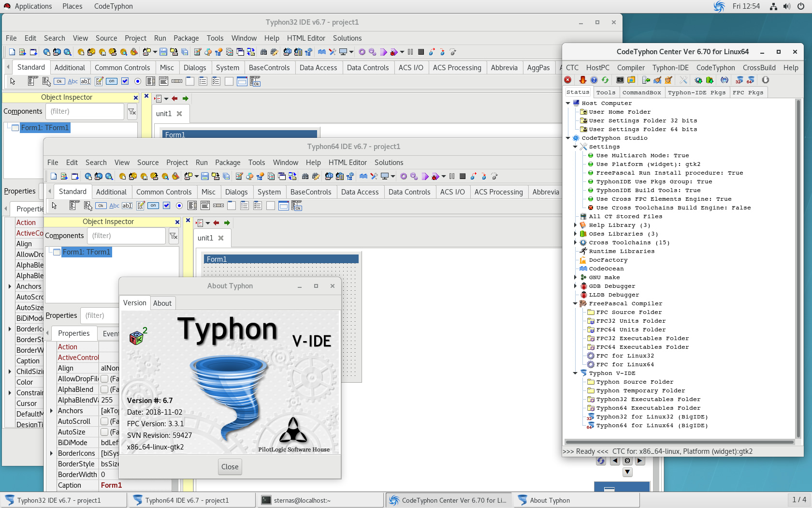Select the TCheckBox component in Typhon32 palette
This screenshot has height=508, width=812.
(125, 81)
